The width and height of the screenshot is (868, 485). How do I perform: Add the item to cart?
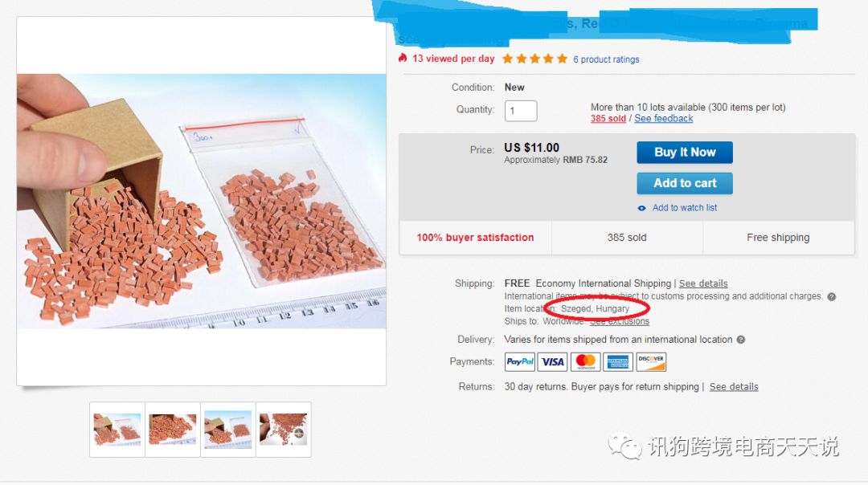click(685, 183)
